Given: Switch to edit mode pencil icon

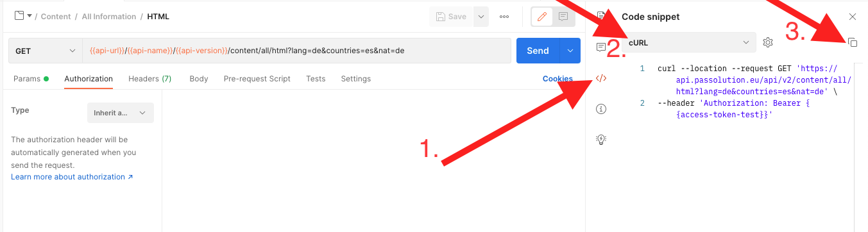Looking at the screenshot, I should coord(542,17).
